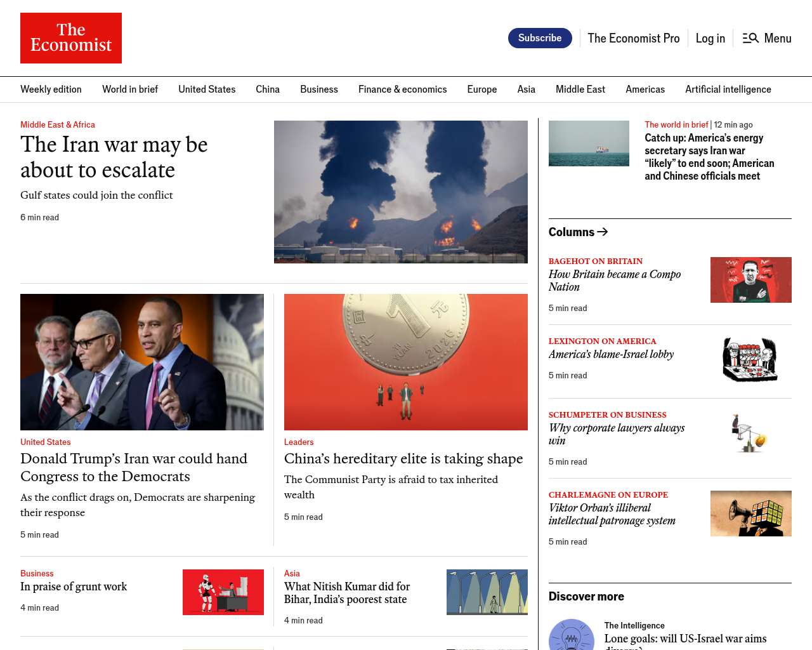This screenshot has width=812, height=650.
Task: Select Finance & economics in navigation
Action: click(402, 90)
